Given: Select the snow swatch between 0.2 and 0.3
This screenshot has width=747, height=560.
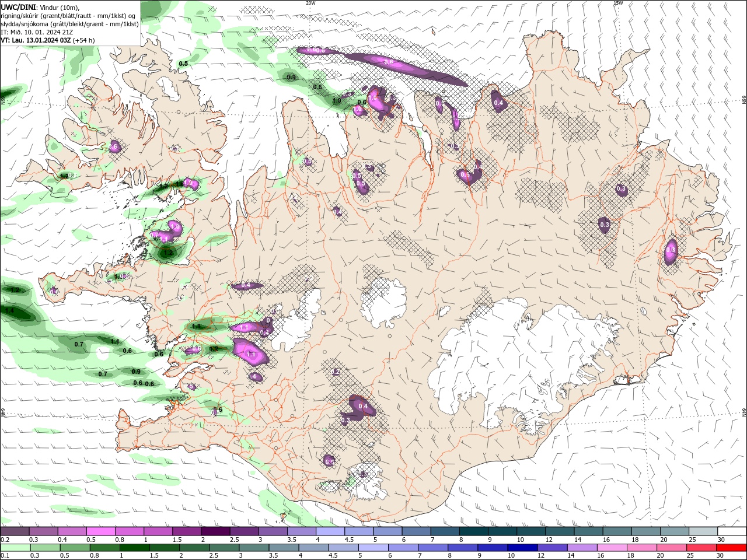Looking at the screenshot, I should pyautogui.click(x=15, y=531).
